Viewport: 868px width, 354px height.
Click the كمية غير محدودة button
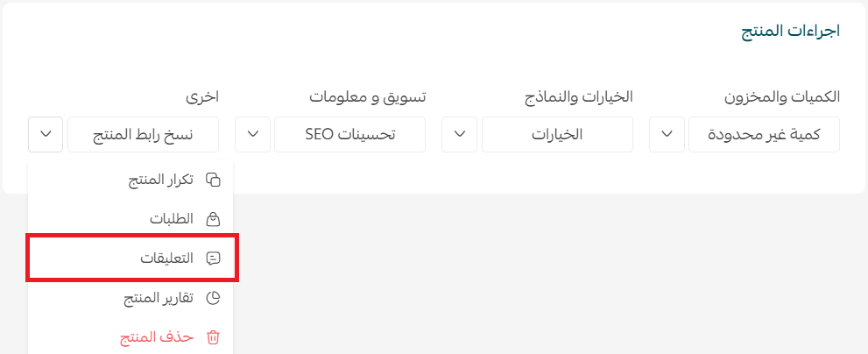point(764,134)
